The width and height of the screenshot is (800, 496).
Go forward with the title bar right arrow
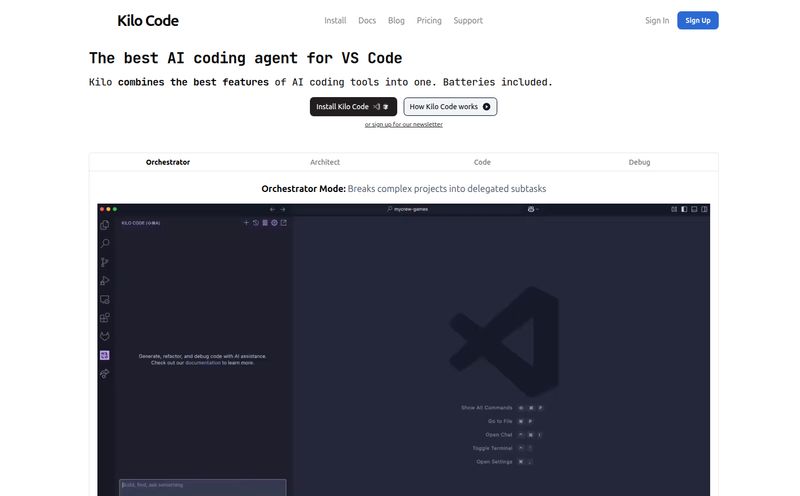(x=283, y=209)
